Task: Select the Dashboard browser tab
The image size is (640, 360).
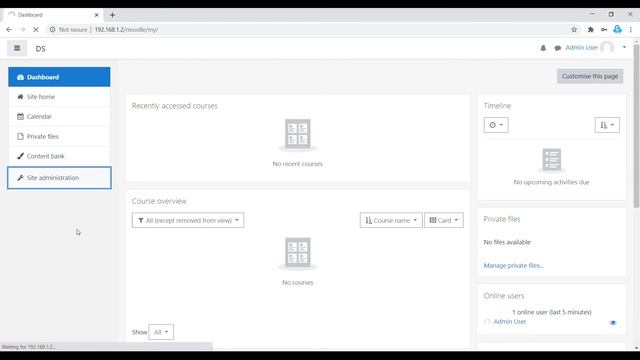Action: (53, 15)
